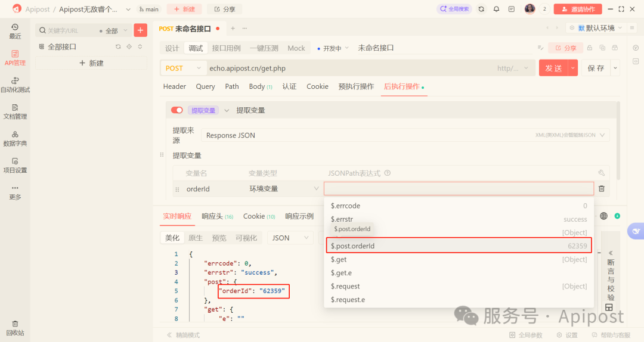The image size is (644, 342).
Task: Open the 环境变量 type dropdown
Action: pyautogui.click(x=283, y=188)
